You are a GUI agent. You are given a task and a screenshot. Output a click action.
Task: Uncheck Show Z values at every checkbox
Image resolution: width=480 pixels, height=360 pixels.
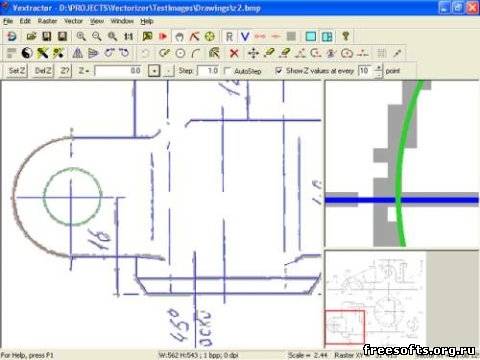click(279, 71)
